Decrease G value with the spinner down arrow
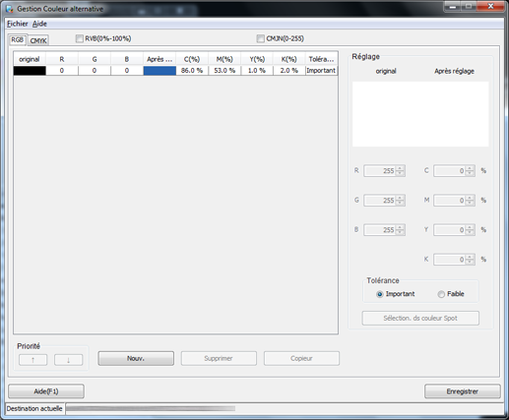Image resolution: width=509 pixels, height=420 pixels. coord(400,203)
